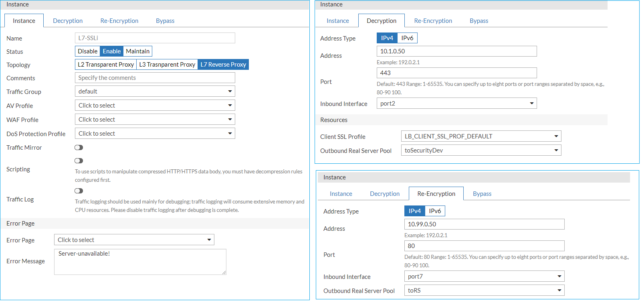
Task: Expand the DoS Protection Profile dropdown
Action: (155, 134)
